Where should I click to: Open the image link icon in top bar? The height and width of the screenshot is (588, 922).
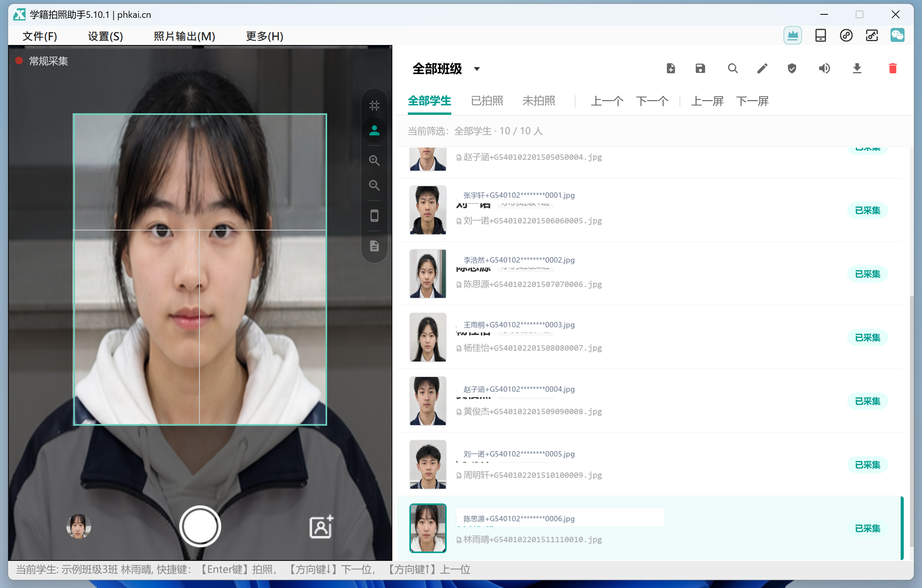[872, 36]
